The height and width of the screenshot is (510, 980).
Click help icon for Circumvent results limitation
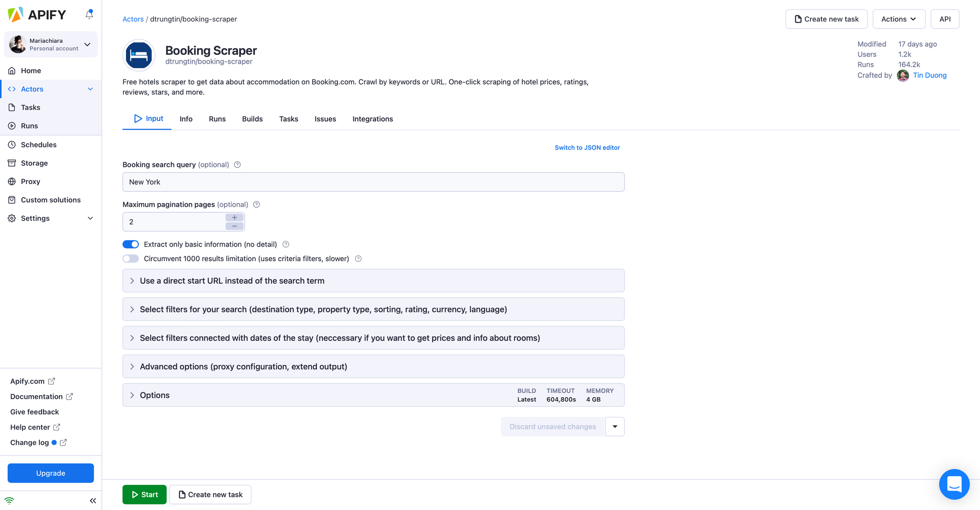(x=358, y=258)
